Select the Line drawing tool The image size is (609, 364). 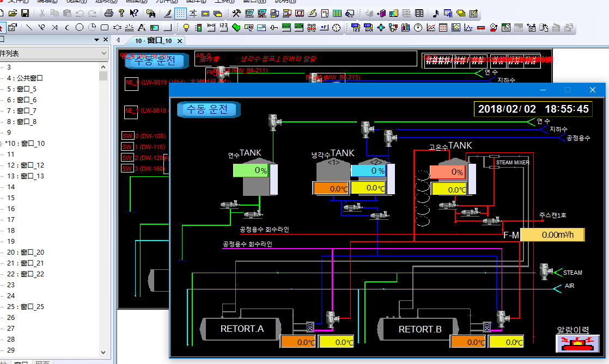coord(29,27)
